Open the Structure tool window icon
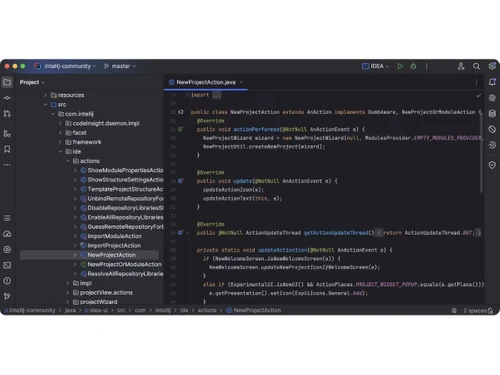 point(7,133)
